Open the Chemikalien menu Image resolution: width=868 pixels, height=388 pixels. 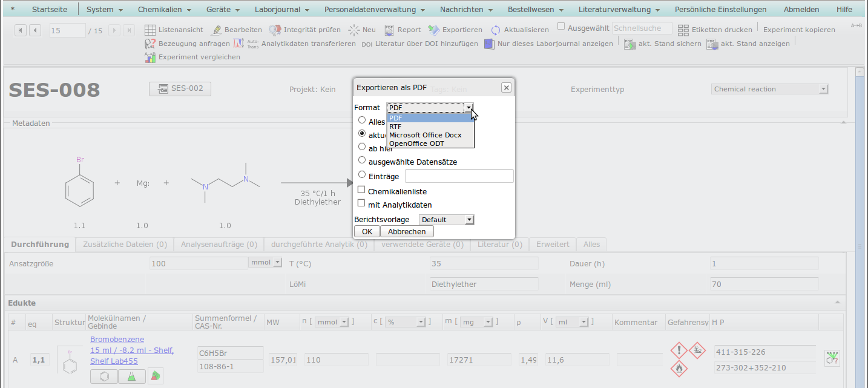click(164, 10)
